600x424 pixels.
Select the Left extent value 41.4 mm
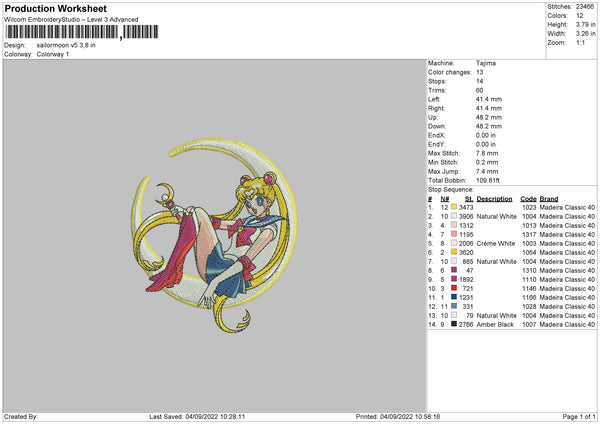489,99
